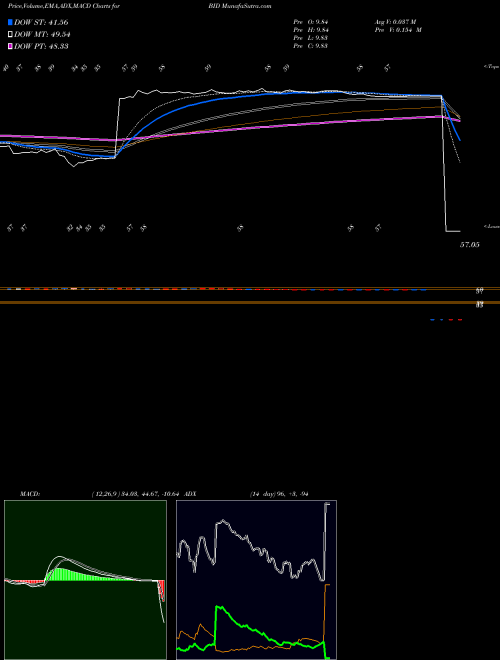Click the 'BID MunafaSutra.com' header text

pos(239,6)
